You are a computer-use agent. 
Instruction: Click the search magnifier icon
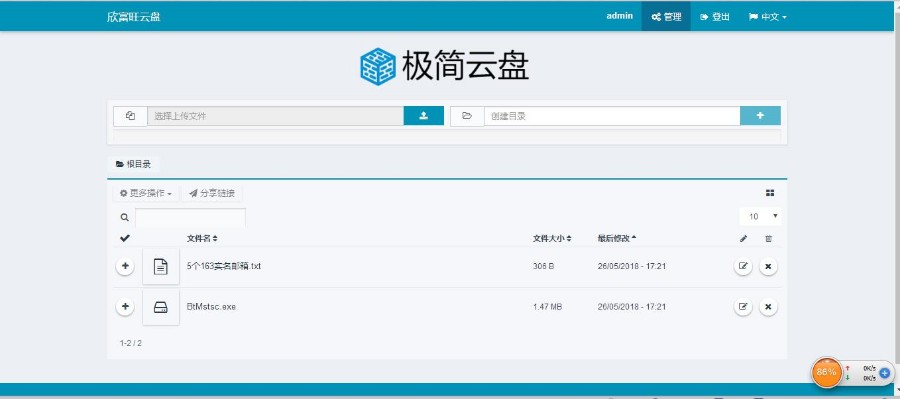click(x=125, y=218)
